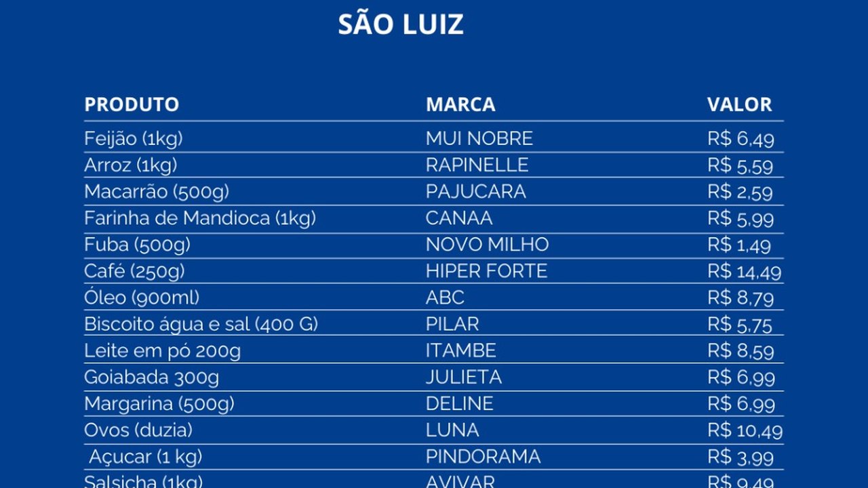The width and height of the screenshot is (868, 488).
Task: Click the JULIETA brand cell
Action: (x=464, y=378)
